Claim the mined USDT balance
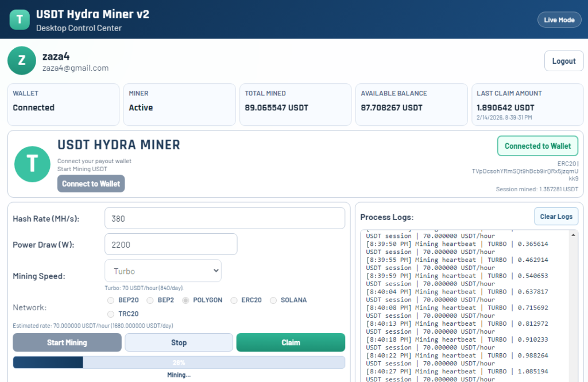The width and height of the screenshot is (588, 382). (291, 342)
